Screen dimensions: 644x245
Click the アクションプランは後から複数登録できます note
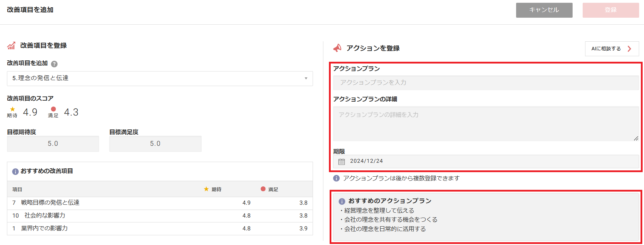point(401,178)
